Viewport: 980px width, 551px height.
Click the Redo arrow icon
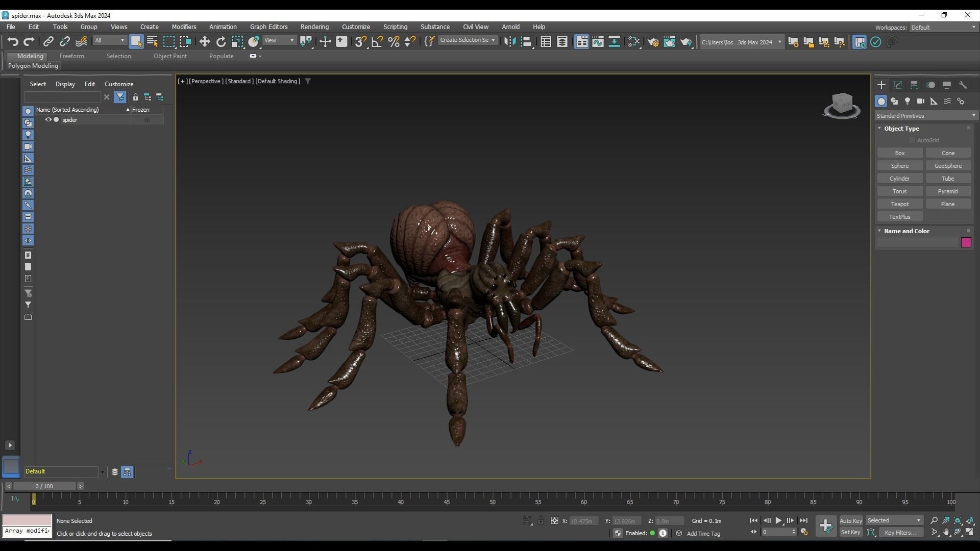point(29,42)
